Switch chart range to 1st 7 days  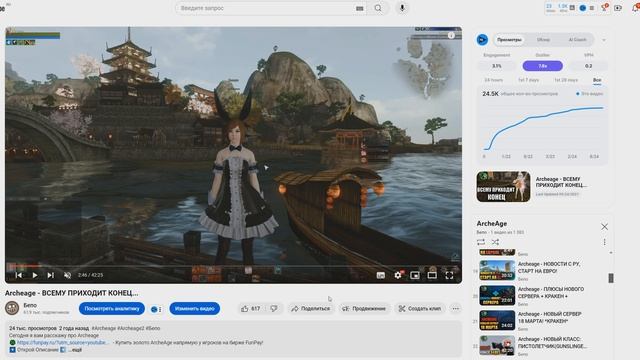pyautogui.click(x=529, y=80)
